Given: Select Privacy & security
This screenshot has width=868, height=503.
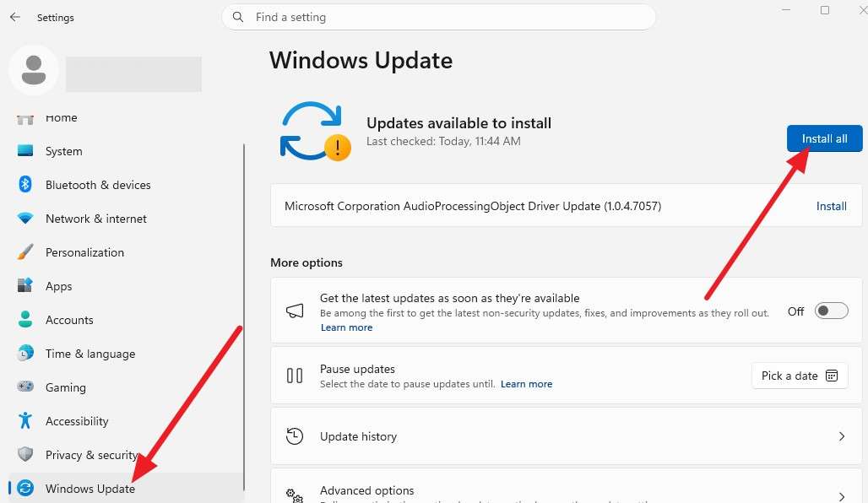Looking at the screenshot, I should click(x=125, y=455).
